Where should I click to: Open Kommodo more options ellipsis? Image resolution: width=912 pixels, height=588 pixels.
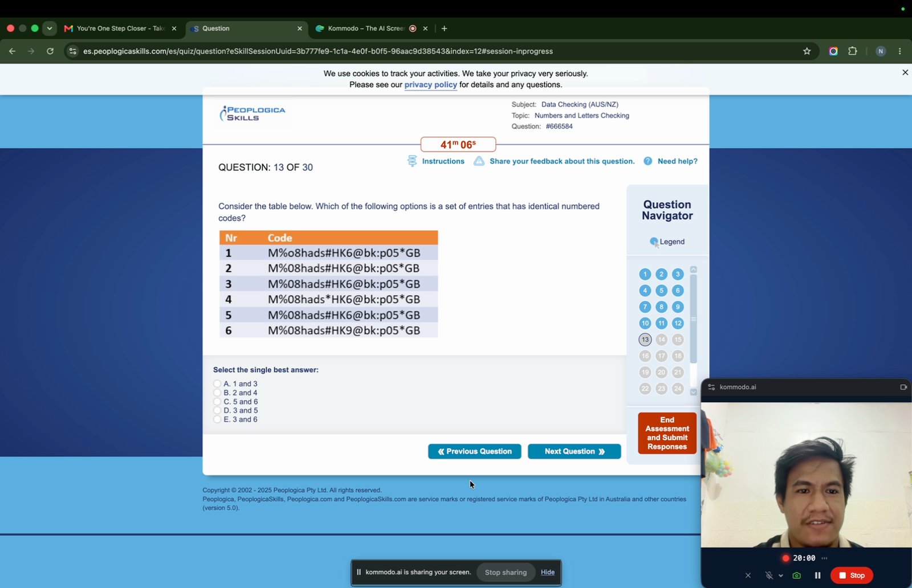[824, 558]
